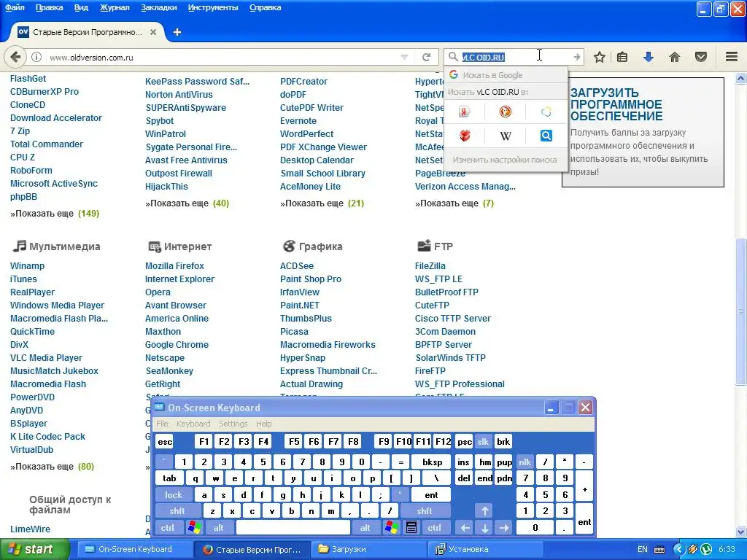
Task: Click the down arrow key on on-screen keyboard
Action: click(484, 528)
